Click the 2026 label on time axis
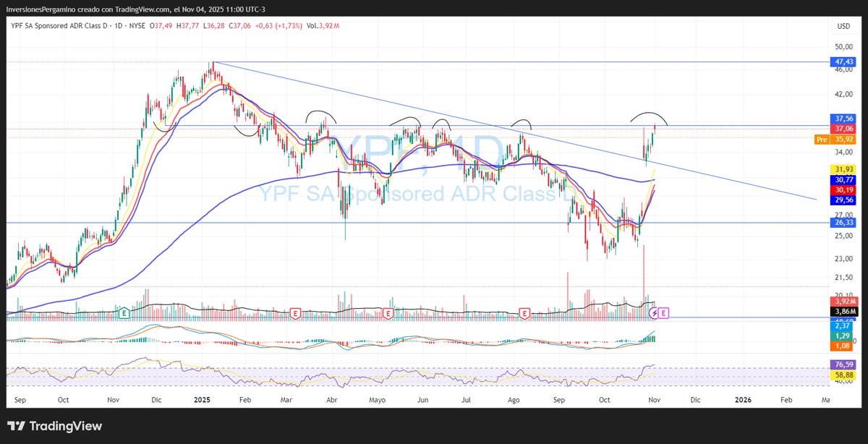868x444 pixels. pyautogui.click(x=743, y=399)
